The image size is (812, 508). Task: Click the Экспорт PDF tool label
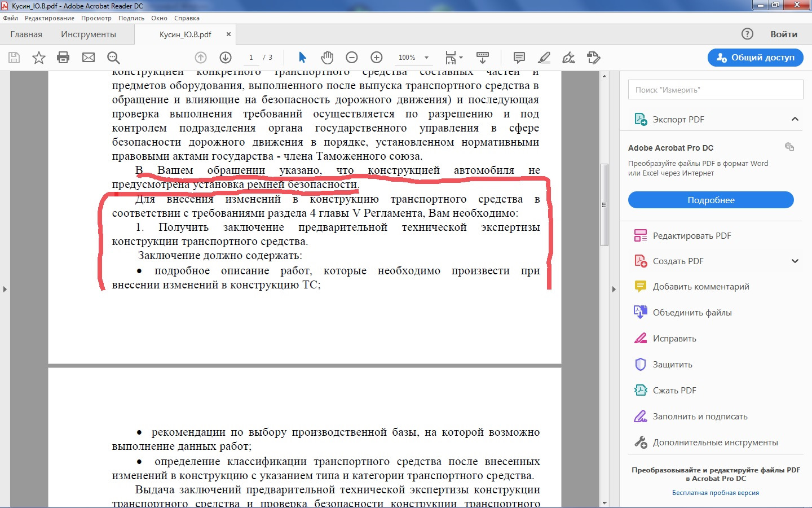click(678, 119)
